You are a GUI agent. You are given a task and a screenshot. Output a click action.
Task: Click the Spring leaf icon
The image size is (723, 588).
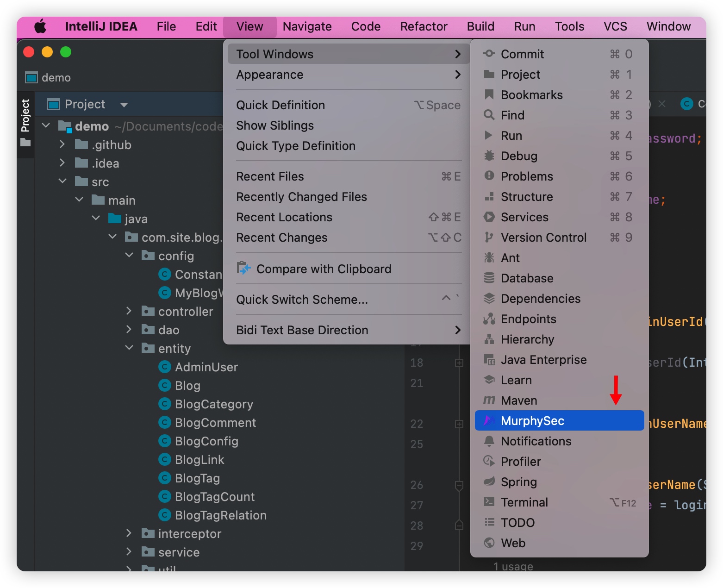[x=489, y=482]
